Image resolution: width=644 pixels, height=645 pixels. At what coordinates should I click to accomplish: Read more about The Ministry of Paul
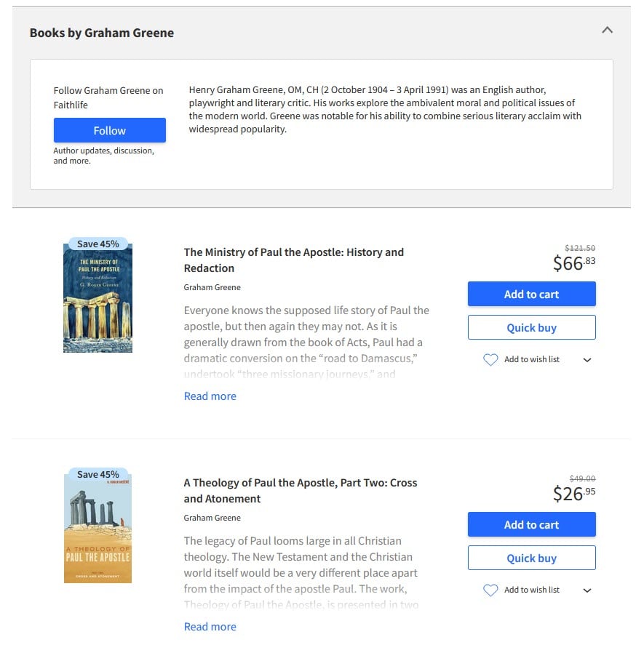coord(210,396)
